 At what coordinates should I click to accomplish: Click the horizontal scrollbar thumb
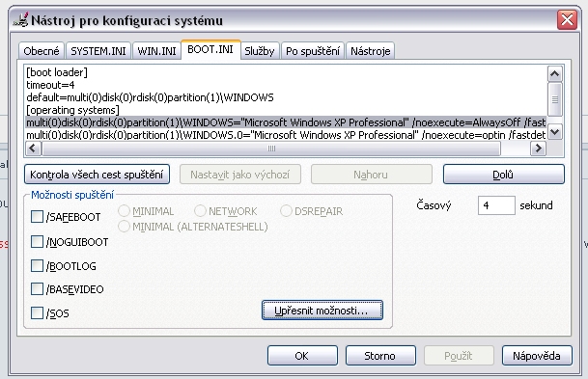pyautogui.click(x=271, y=149)
